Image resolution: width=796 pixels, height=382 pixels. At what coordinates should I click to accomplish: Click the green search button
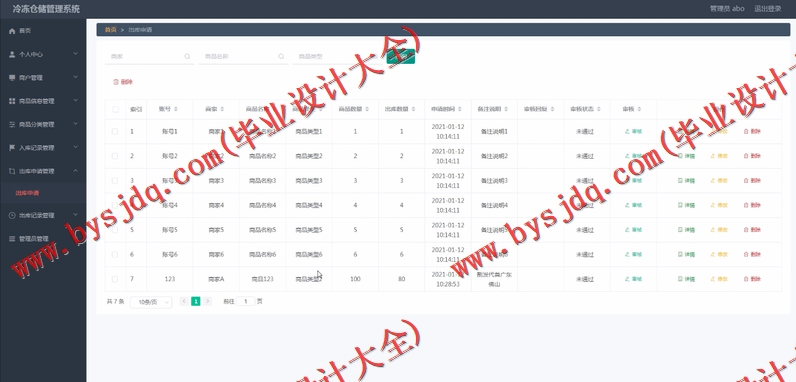(x=401, y=56)
